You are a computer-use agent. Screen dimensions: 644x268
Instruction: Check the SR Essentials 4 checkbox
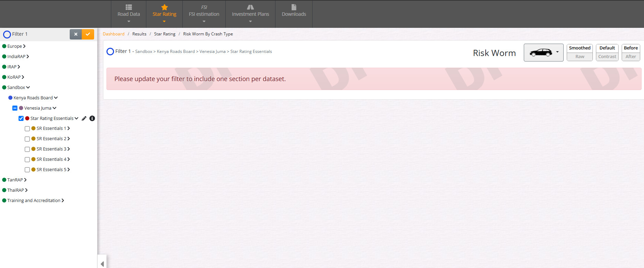27,159
